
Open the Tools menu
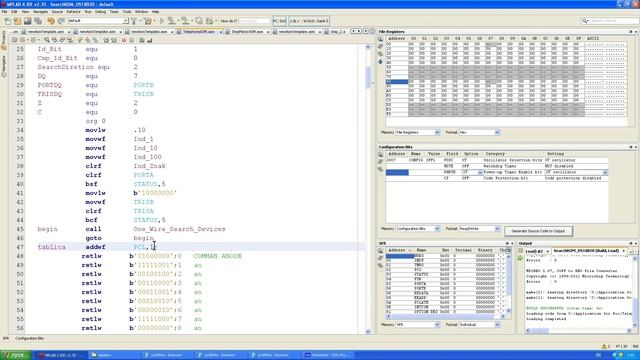tap(127, 12)
